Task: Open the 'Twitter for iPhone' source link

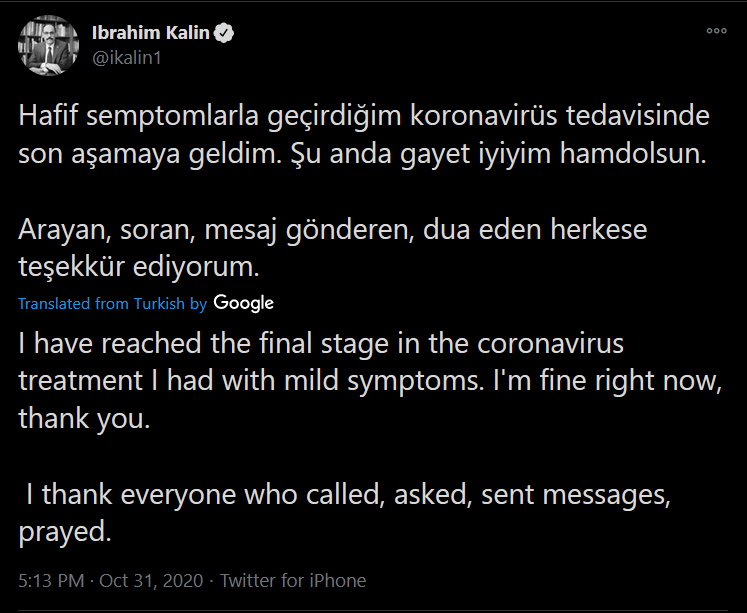Action: click(x=293, y=580)
